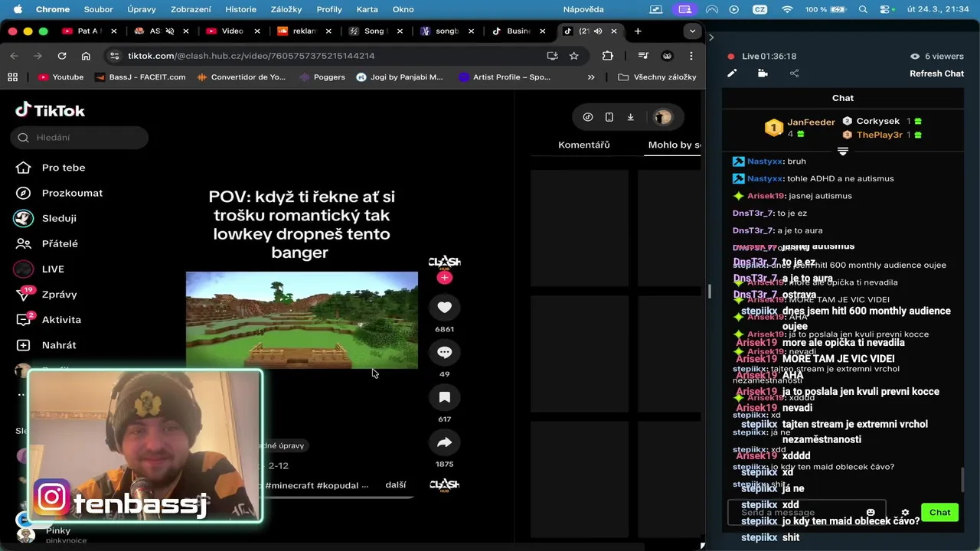Open the Youtube bookmark

pos(60,77)
